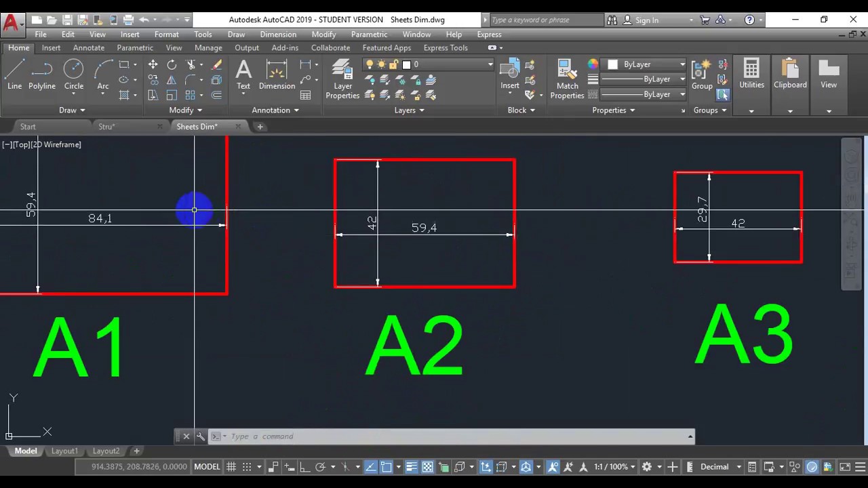This screenshot has height=488, width=868.
Task: Click the Insert block icon
Action: [510, 75]
